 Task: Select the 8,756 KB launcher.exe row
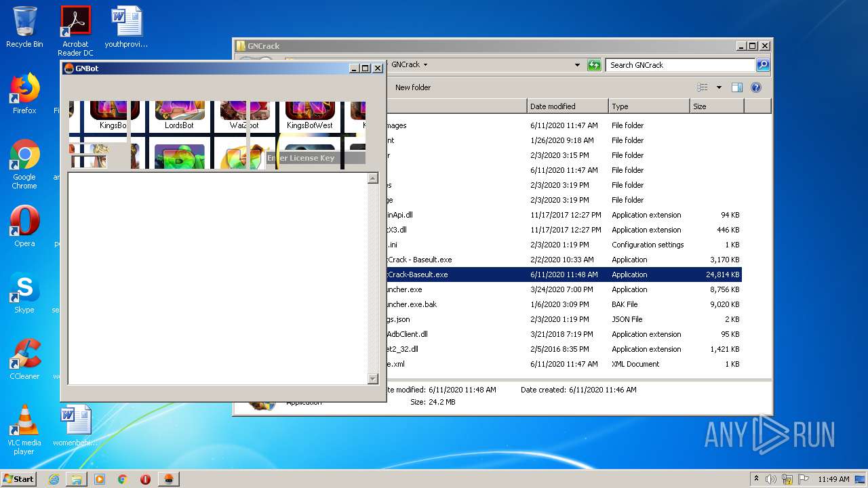coord(564,289)
